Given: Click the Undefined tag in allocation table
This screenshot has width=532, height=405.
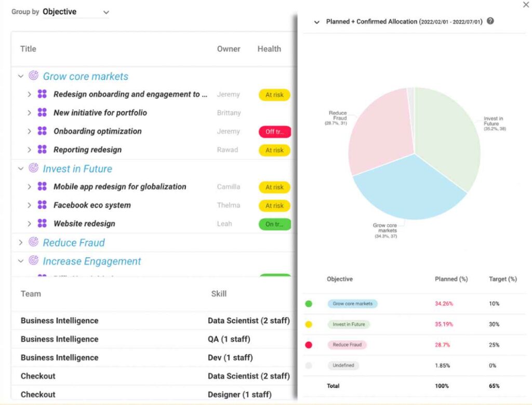Looking at the screenshot, I should point(343,366).
